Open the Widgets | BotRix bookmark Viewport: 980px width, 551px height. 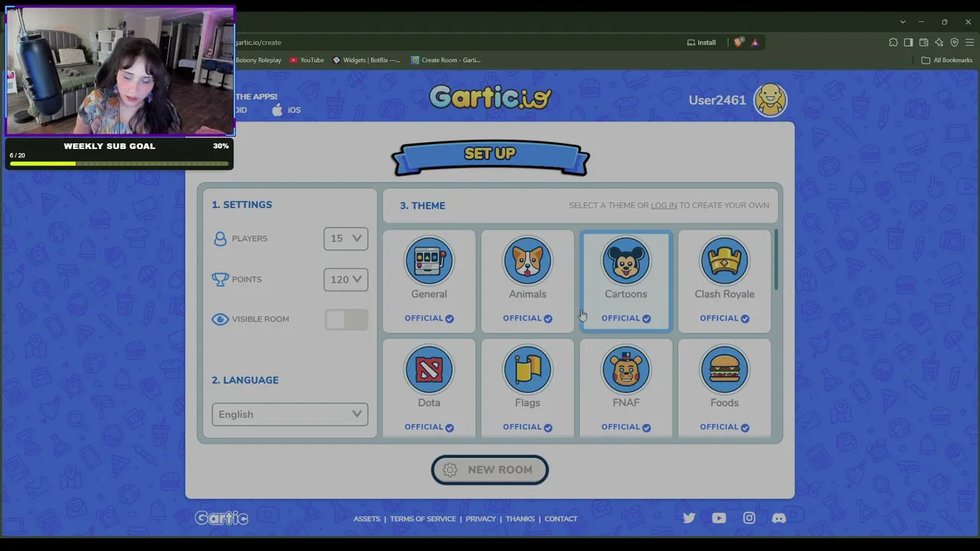pos(366,60)
